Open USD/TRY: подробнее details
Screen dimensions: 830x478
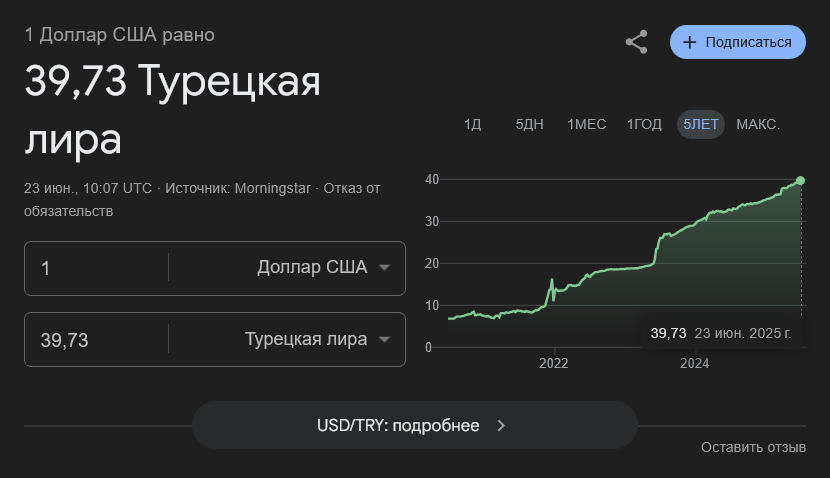click(415, 425)
